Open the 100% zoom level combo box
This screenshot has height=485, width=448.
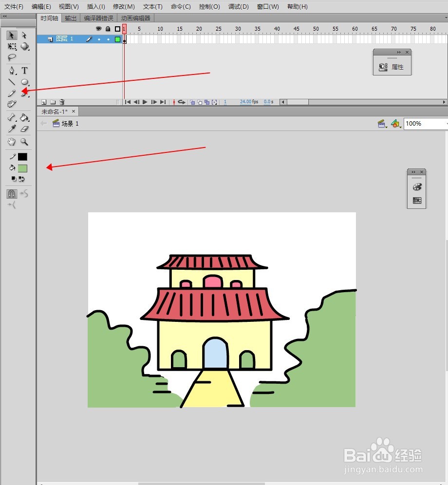tap(424, 123)
